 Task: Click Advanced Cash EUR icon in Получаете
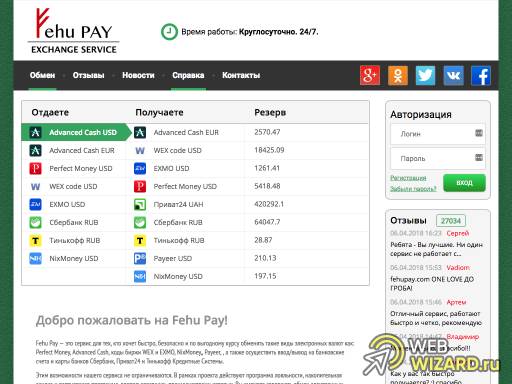coord(140,132)
